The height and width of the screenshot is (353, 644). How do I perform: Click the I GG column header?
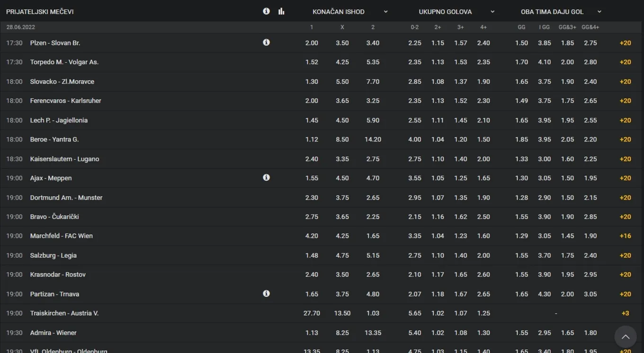(545, 27)
